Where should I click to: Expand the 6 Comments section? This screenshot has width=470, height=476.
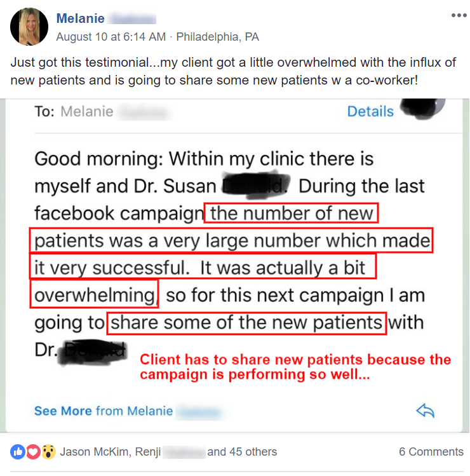tap(431, 452)
